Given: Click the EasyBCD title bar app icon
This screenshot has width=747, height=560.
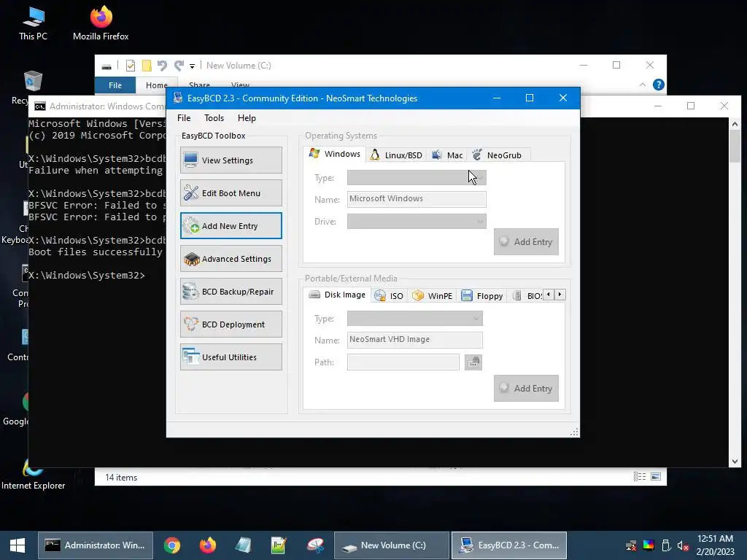Looking at the screenshot, I should 178,98.
